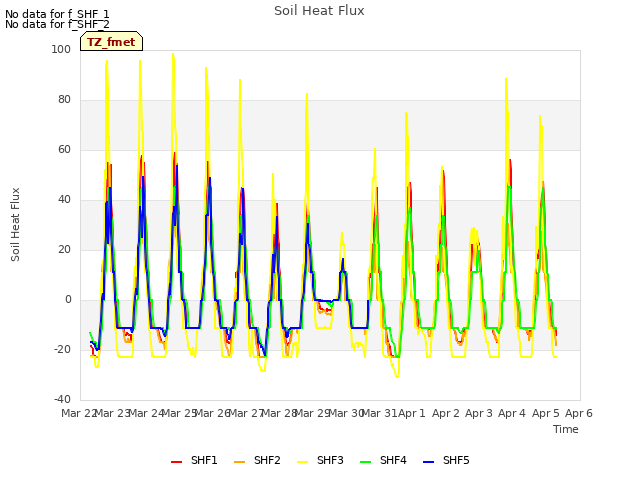Click the 20 y-axis tick label
Image resolution: width=640 pixels, height=480 pixels.
point(64,249)
